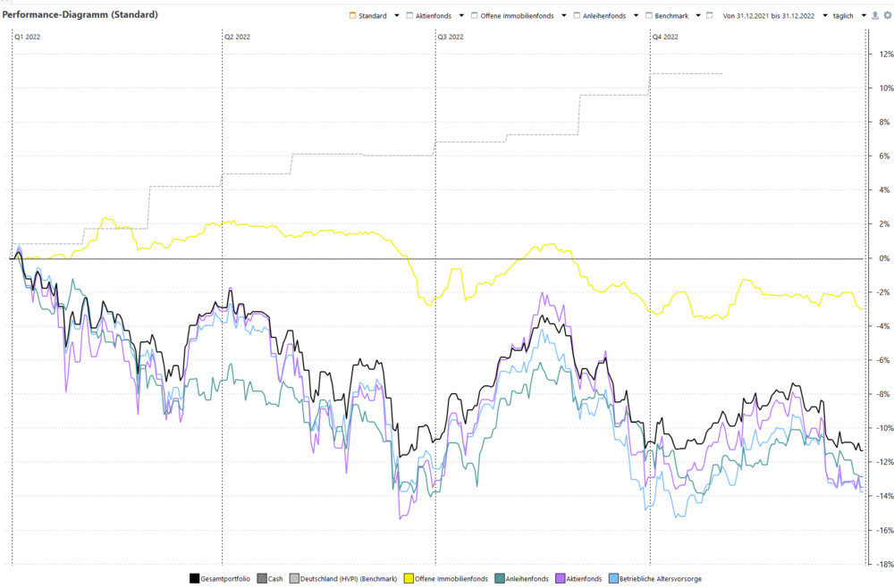The image size is (894, 588).
Task: Click the 'Anleihenfonds' legend label
Action: tap(527, 579)
